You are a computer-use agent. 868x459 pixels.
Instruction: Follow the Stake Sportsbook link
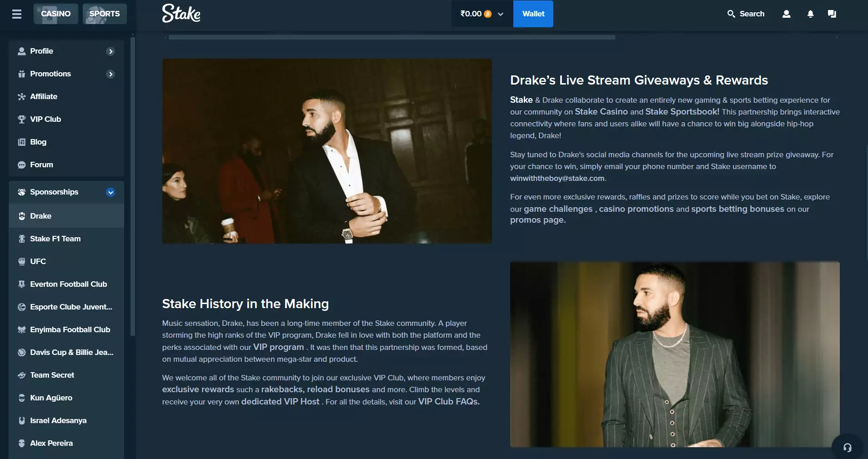click(x=682, y=112)
